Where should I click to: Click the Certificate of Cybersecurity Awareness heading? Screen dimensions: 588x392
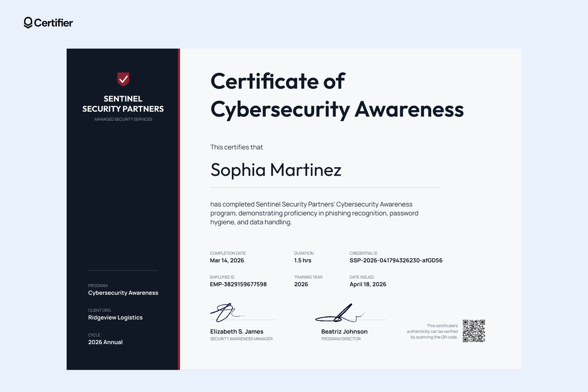click(x=337, y=95)
